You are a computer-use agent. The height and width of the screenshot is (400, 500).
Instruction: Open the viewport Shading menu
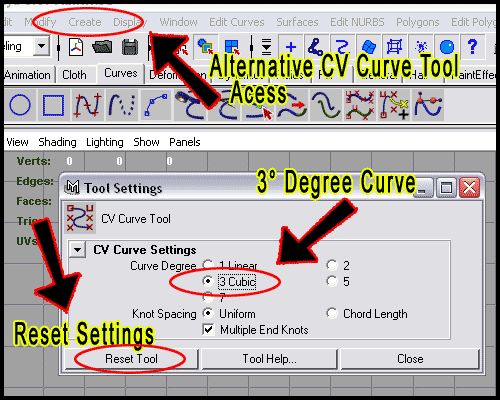(57, 142)
